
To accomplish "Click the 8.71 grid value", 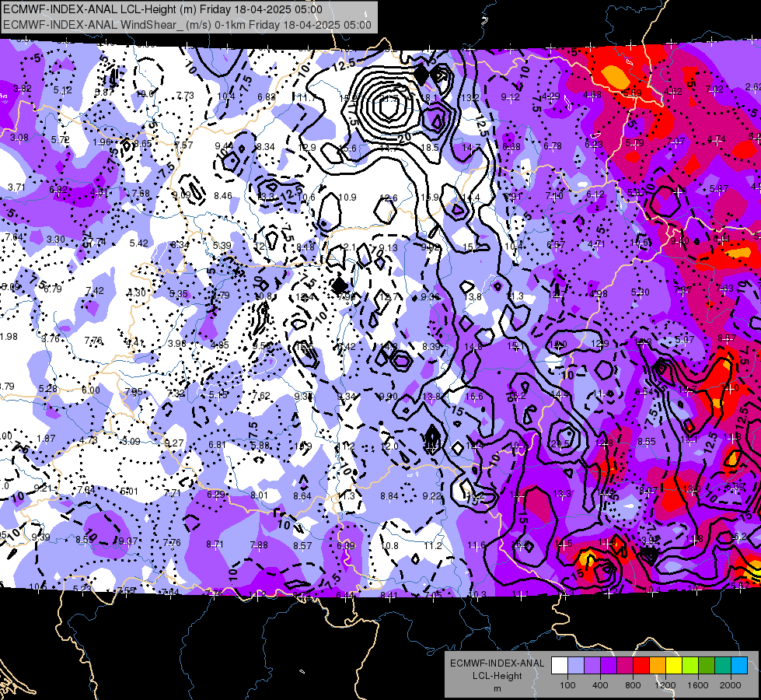I will click(215, 544).
